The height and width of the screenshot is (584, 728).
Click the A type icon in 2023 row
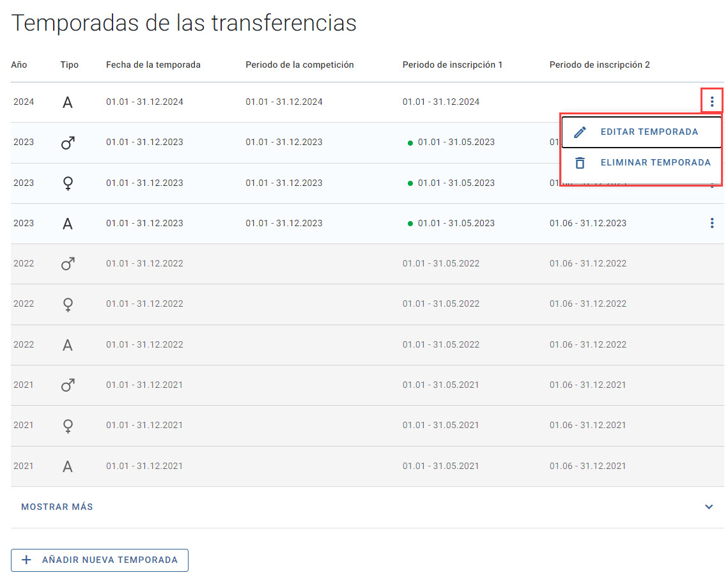pyautogui.click(x=67, y=224)
